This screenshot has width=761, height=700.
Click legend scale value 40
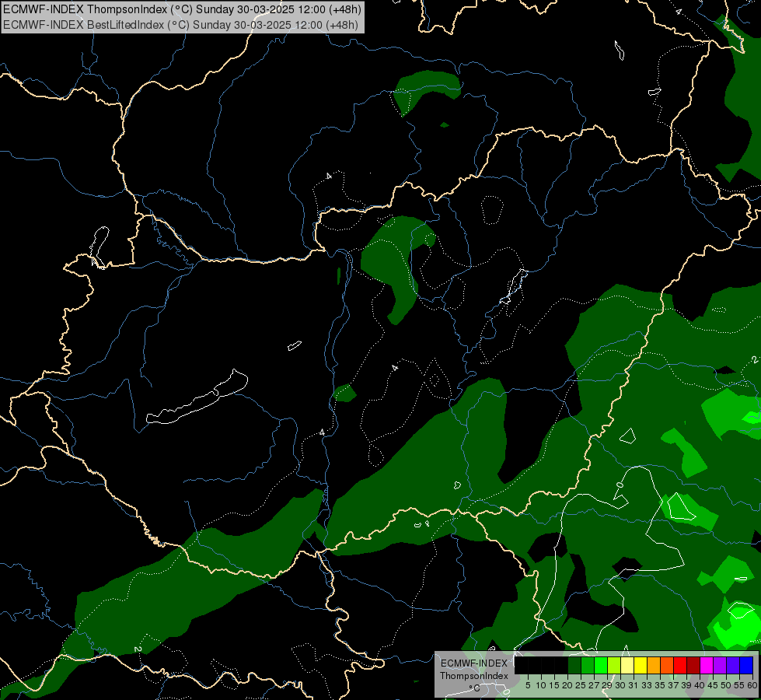[x=700, y=685]
